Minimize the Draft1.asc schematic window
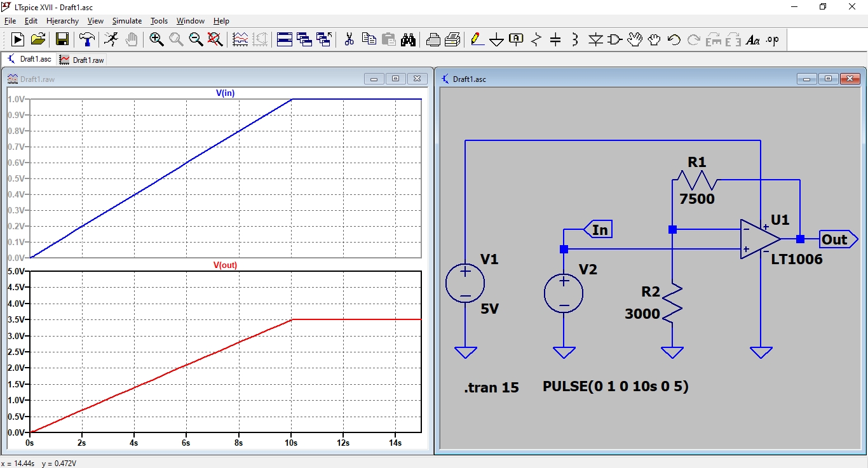The image size is (868, 468). coord(808,79)
